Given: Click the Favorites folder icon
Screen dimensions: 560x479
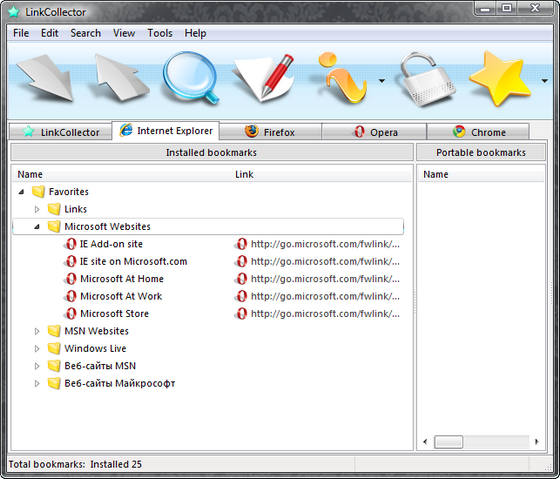Looking at the screenshot, I should (38, 191).
